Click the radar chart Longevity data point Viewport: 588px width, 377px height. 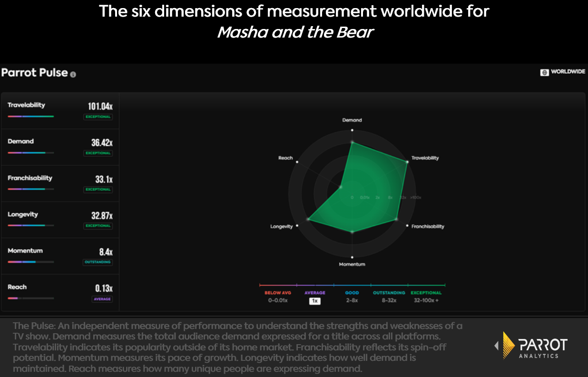coord(308,219)
